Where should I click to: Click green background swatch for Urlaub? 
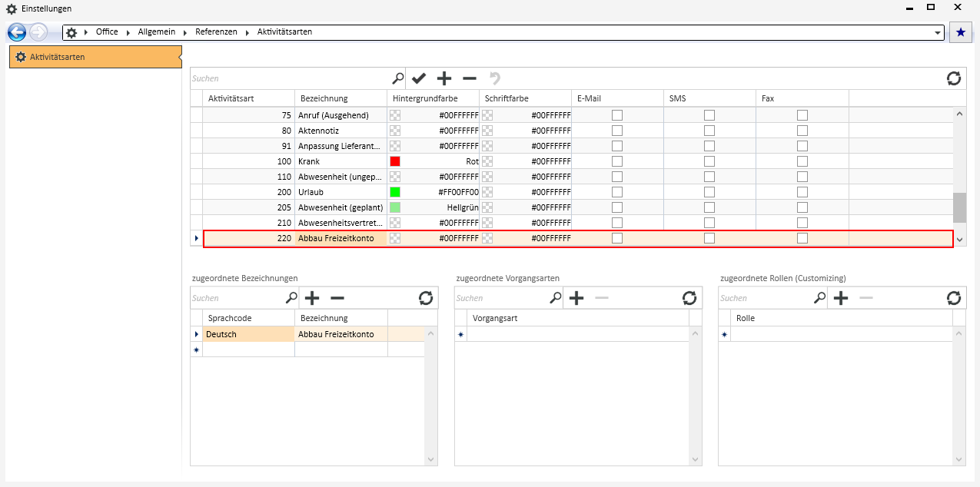395,192
